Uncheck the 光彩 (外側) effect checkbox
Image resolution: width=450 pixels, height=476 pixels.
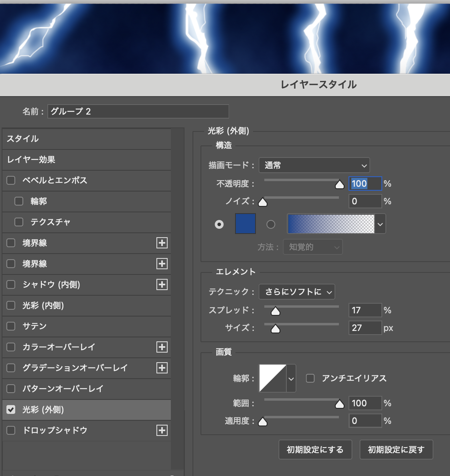tap(11, 409)
